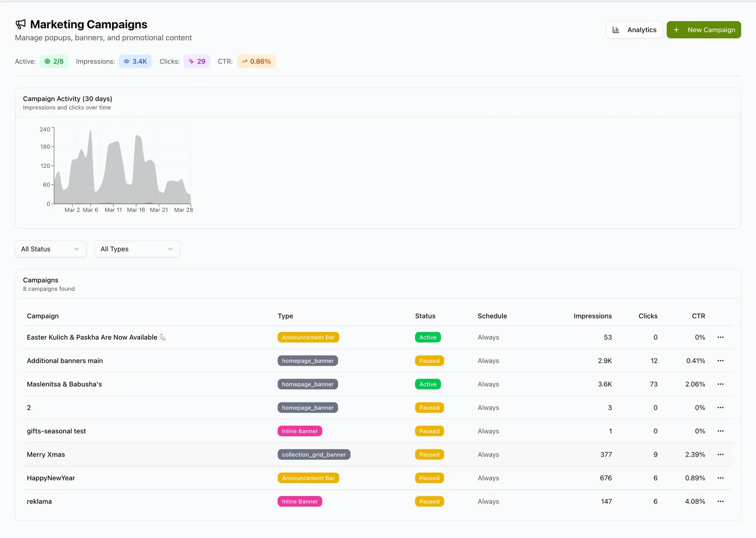Click the Campaign Activity chart area
Viewport: 756px width, 538px height.
tap(122, 166)
